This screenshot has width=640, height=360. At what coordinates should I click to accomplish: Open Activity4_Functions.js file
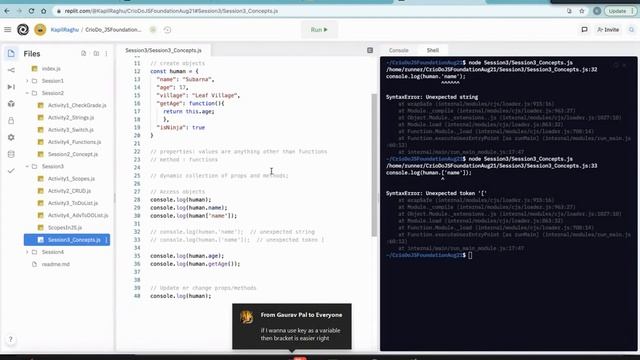coord(74,142)
